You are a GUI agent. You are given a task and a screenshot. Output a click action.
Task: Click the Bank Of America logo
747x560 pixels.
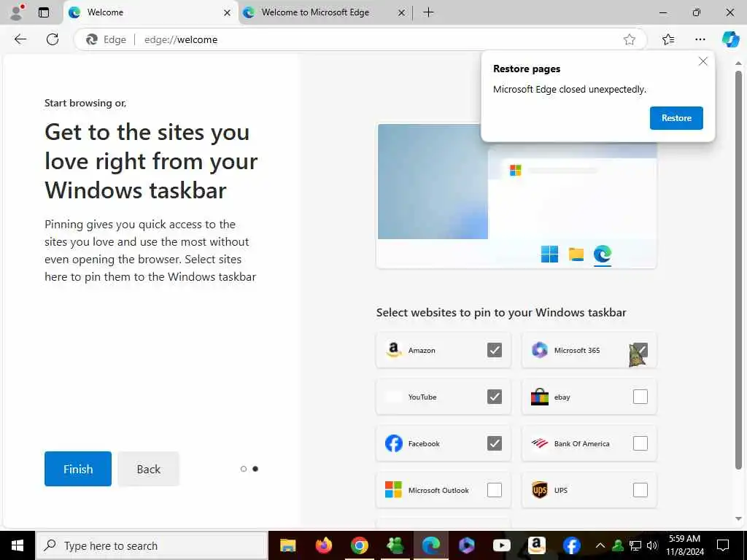[x=539, y=443]
